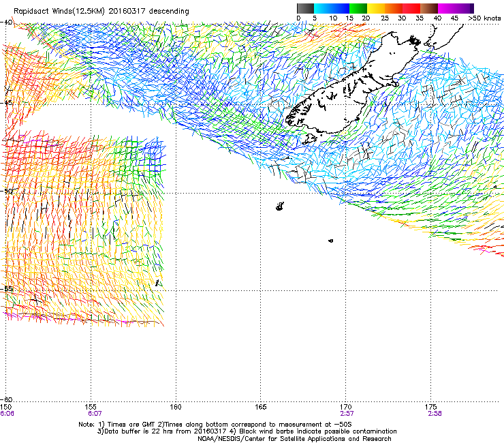This screenshot has width=504, height=443.
Task: Select the yellow 20–25 knots legend segment
Action: pos(375,8)
